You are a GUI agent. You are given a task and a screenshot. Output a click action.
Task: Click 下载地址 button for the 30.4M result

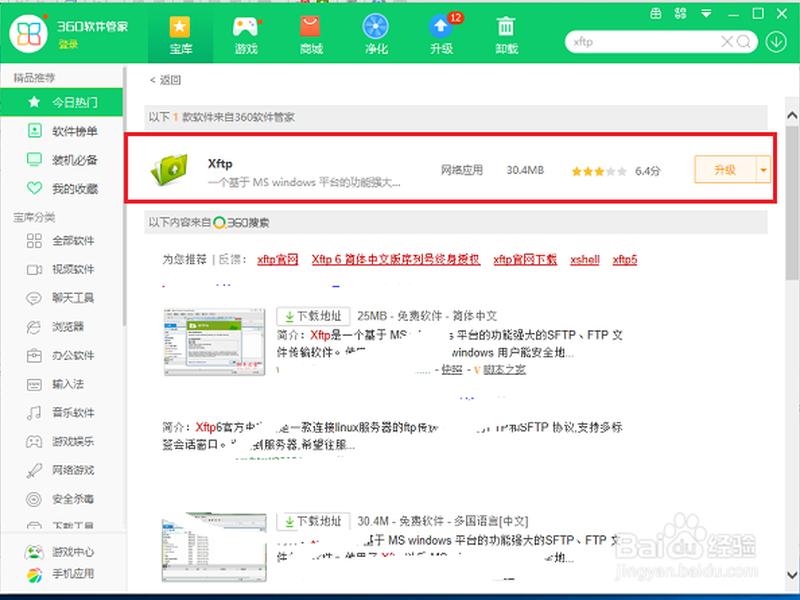[313, 521]
